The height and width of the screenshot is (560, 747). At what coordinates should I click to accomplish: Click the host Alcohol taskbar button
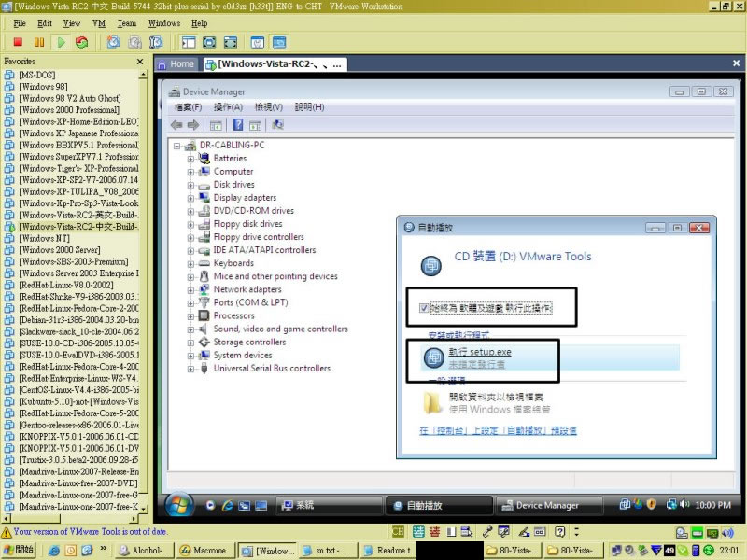(145, 551)
